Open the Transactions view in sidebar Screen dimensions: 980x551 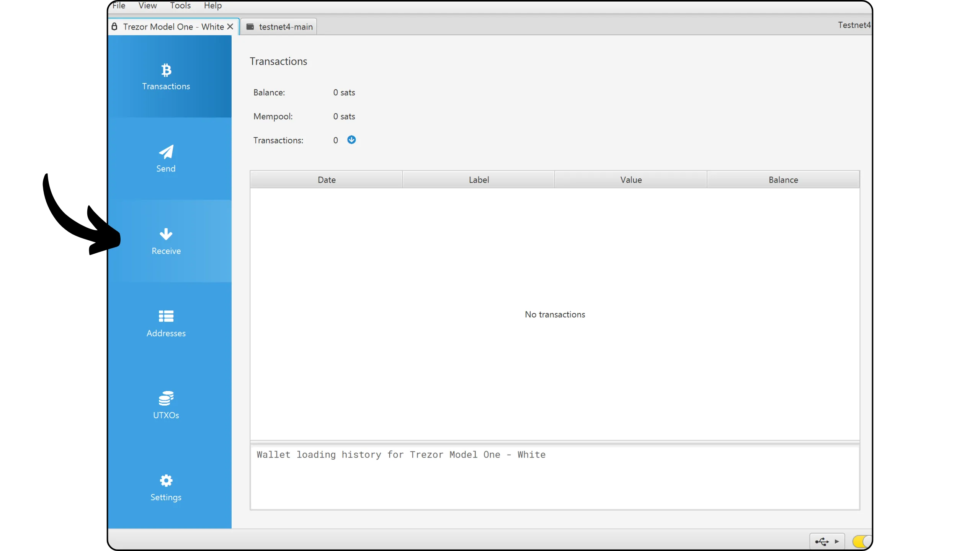click(x=166, y=77)
